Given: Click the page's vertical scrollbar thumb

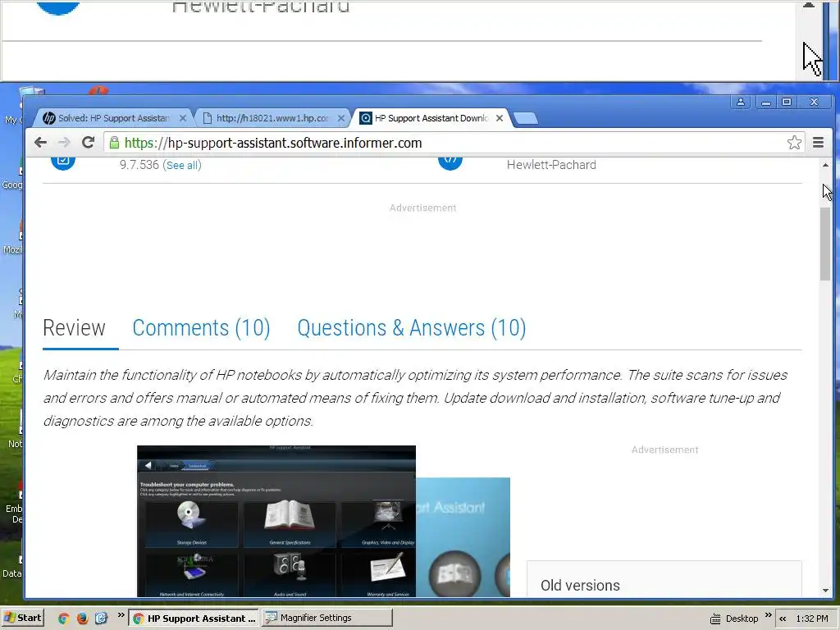Looking at the screenshot, I should point(825,244).
